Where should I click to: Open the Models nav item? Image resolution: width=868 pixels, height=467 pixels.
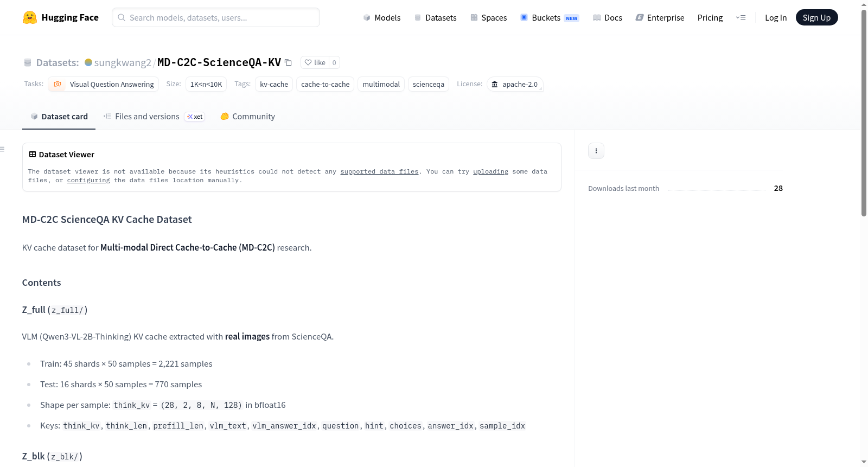382,17
